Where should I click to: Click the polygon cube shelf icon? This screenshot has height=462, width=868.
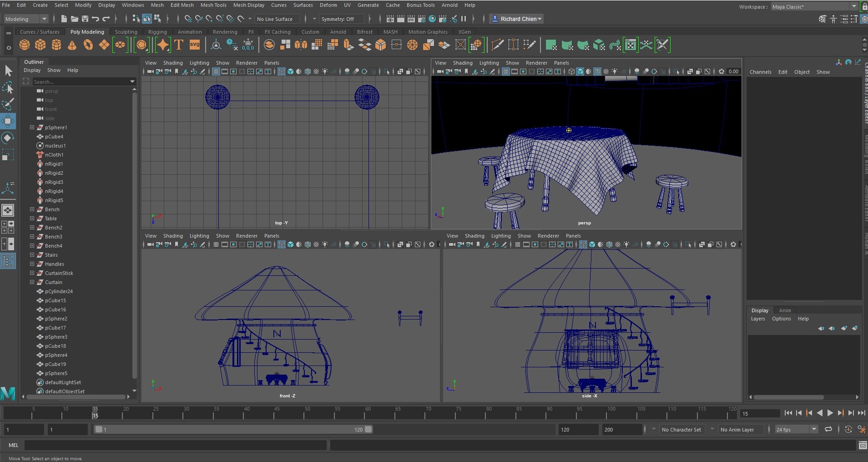click(40, 45)
